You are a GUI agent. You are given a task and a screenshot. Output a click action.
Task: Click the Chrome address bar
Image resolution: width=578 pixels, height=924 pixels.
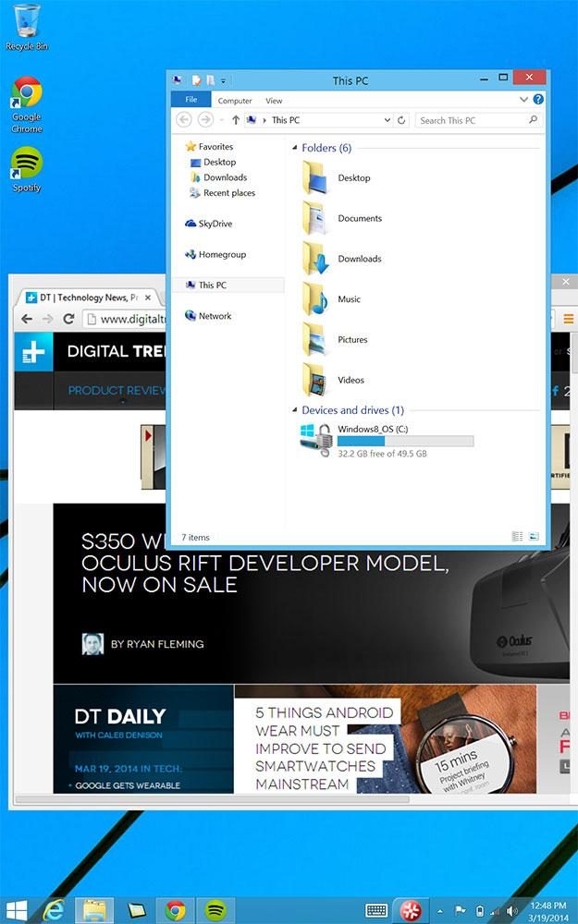click(125, 319)
